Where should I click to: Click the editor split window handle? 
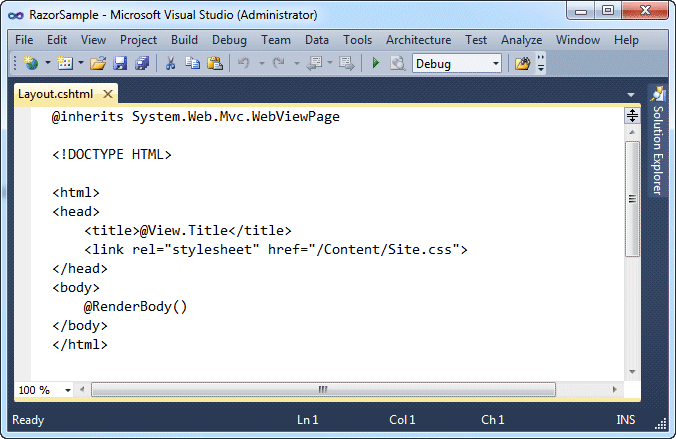[x=632, y=116]
